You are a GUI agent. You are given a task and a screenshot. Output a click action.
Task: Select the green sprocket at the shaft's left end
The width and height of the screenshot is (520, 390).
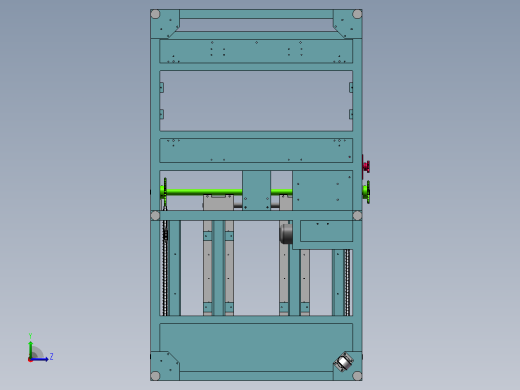[x=164, y=193]
